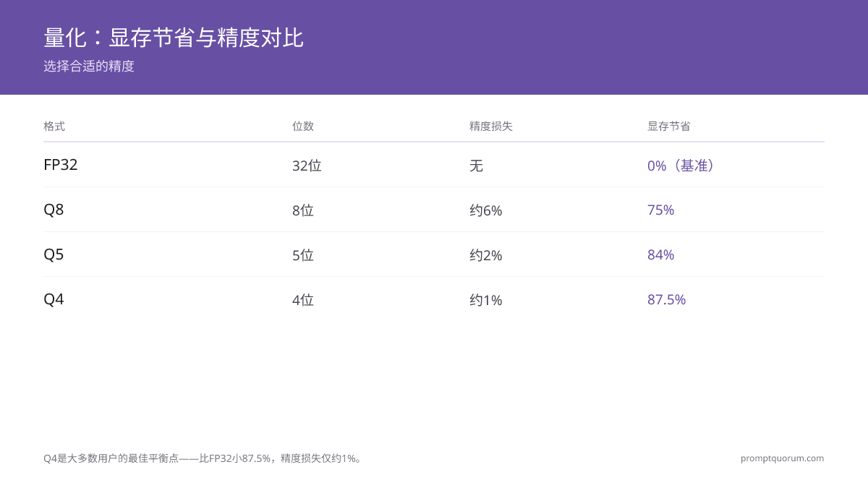Click the 约6% precision-loss cell
The height and width of the screenshot is (488, 868).
click(486, 210)
